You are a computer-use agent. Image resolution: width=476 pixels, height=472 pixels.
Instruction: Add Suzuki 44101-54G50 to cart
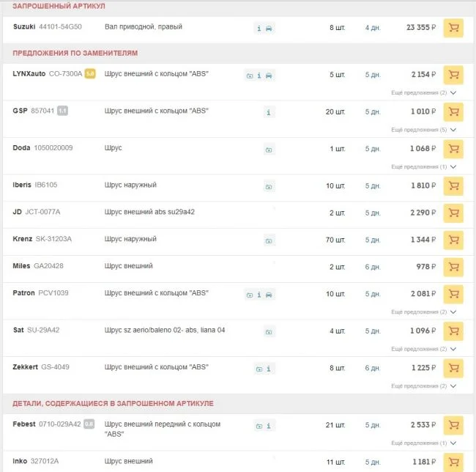point(453,28)
